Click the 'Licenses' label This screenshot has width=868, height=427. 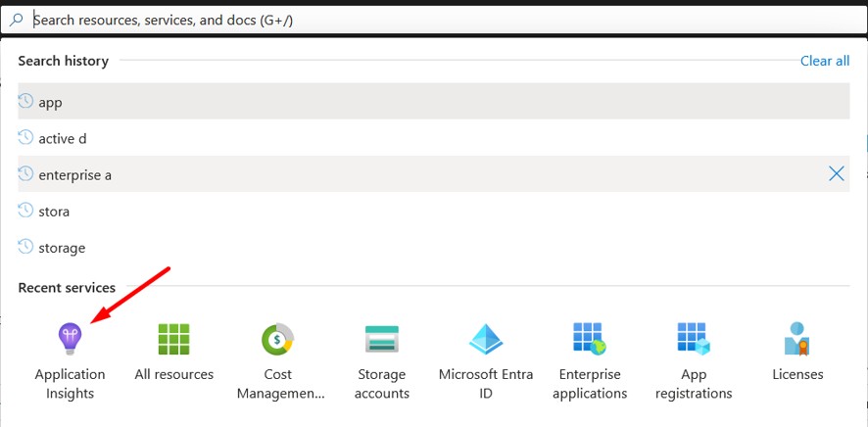(x=797, y=374)
